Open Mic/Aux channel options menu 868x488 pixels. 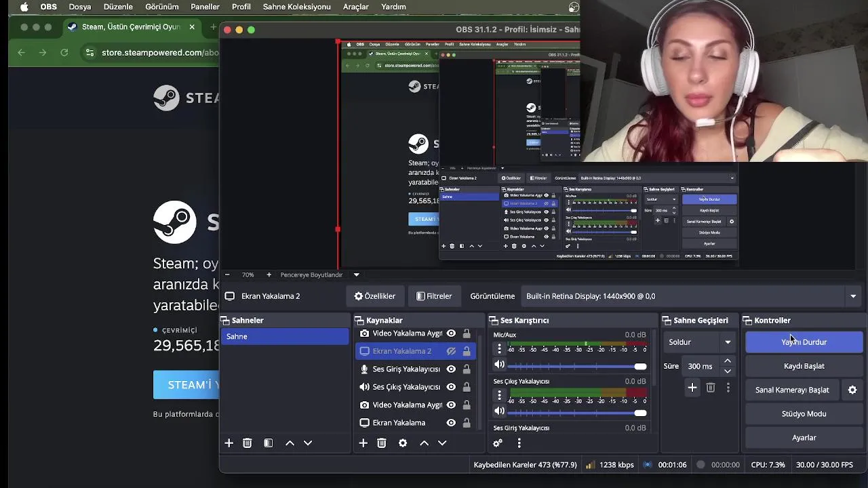click(500, 348)
